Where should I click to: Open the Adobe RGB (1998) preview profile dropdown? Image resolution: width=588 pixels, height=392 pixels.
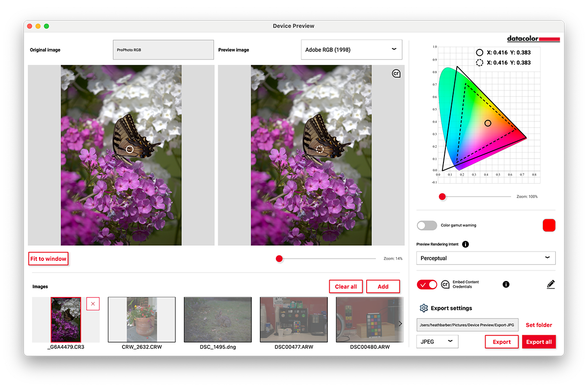pyautogui.click(x=351, y=50)
